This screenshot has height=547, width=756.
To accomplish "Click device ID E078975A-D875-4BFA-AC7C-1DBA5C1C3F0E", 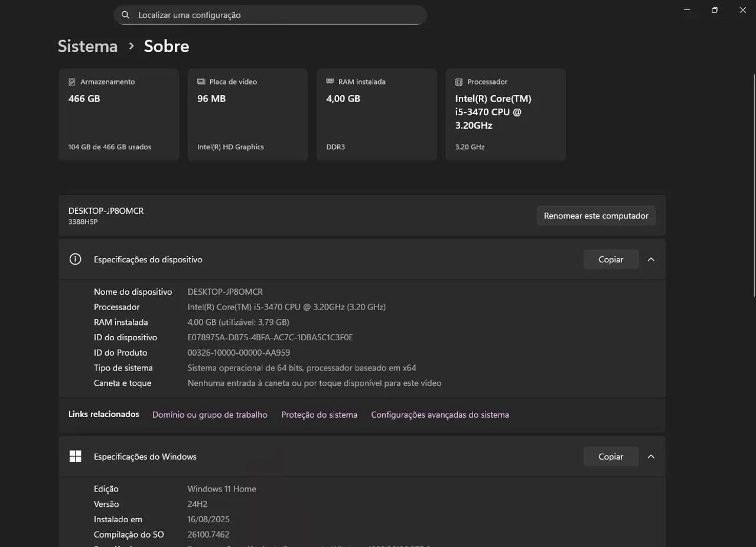I will (270, 338).
